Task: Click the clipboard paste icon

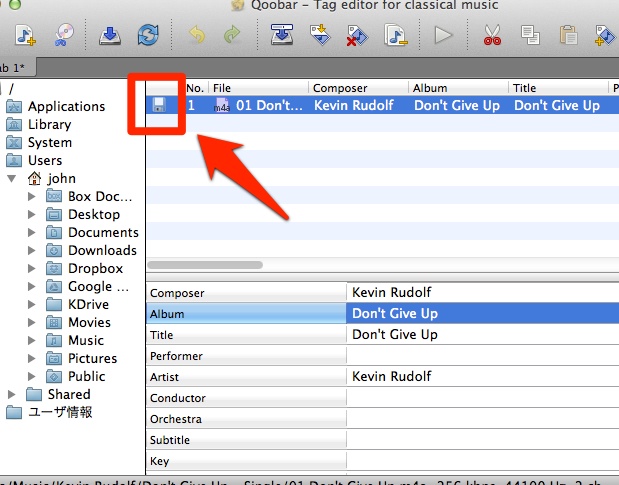Action: click(568, 35)
